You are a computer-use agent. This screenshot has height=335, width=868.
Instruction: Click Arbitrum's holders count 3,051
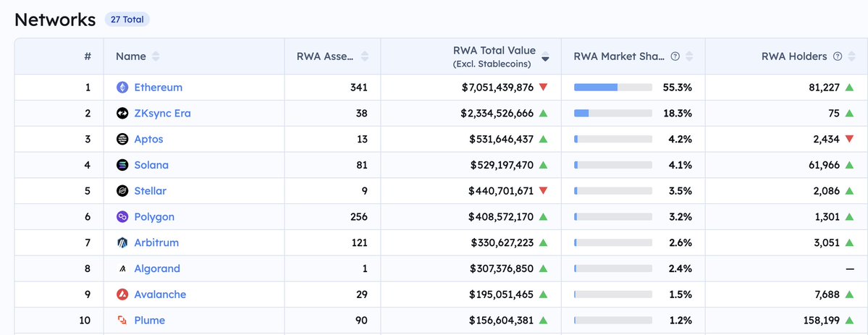827,242
